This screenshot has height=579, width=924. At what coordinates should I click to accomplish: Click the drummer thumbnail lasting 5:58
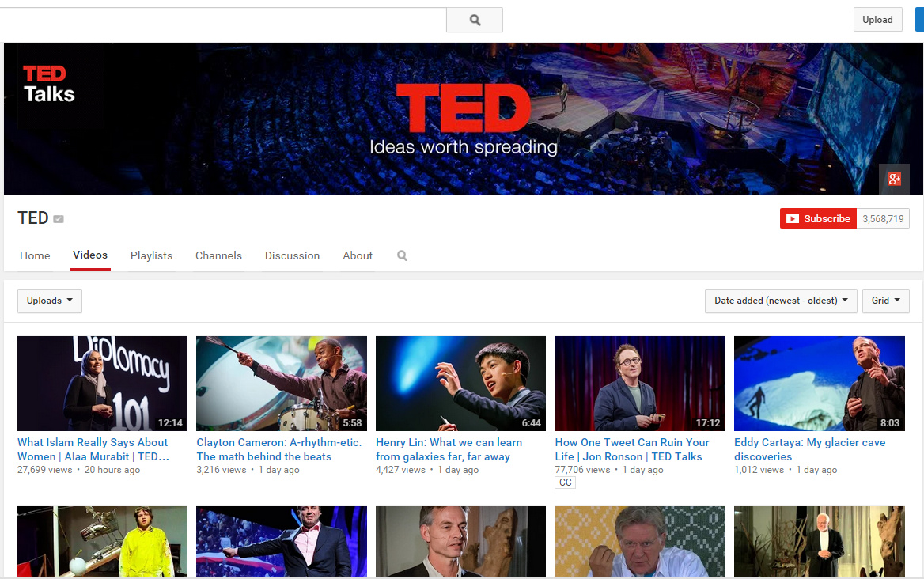click(x=282, y=384)
